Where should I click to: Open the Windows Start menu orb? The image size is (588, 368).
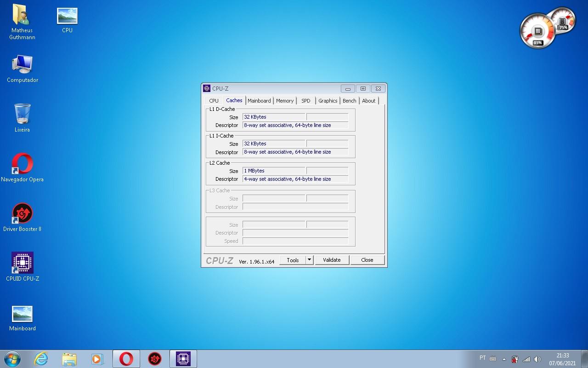12,359
